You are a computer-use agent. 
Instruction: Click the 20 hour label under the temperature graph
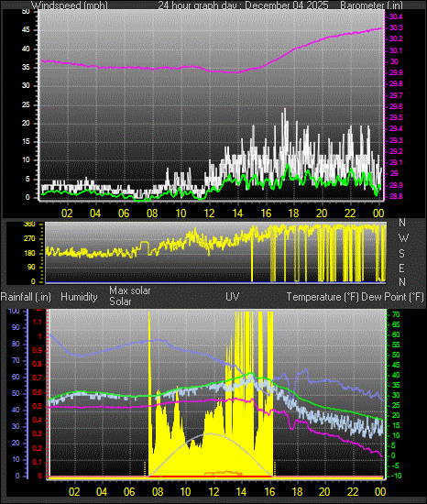coord(324,492)
